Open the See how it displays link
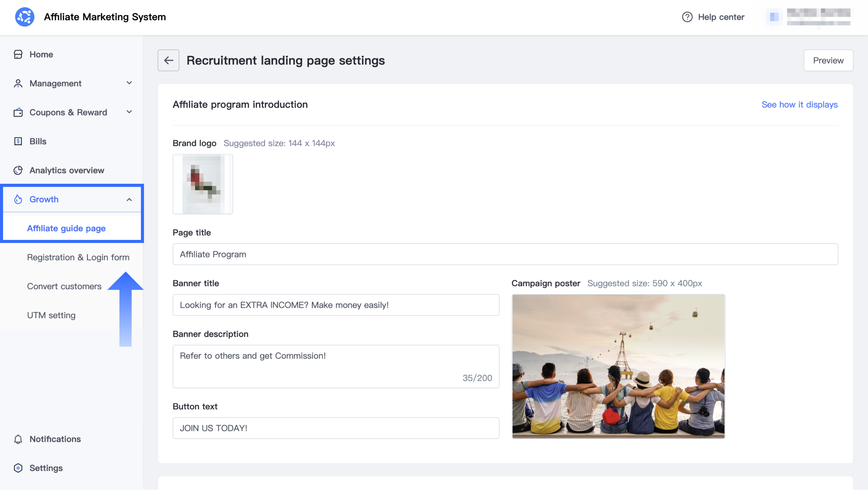 (799, 104)
